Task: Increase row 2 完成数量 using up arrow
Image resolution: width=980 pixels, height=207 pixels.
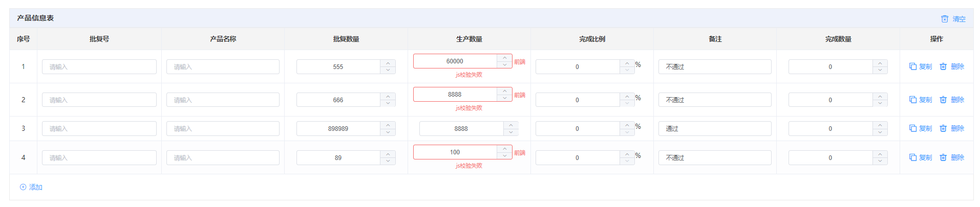Action: click(880, 97)
